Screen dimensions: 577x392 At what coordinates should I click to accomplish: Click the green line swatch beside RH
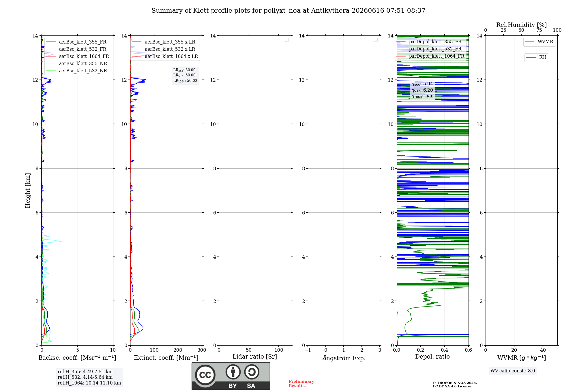531,58
